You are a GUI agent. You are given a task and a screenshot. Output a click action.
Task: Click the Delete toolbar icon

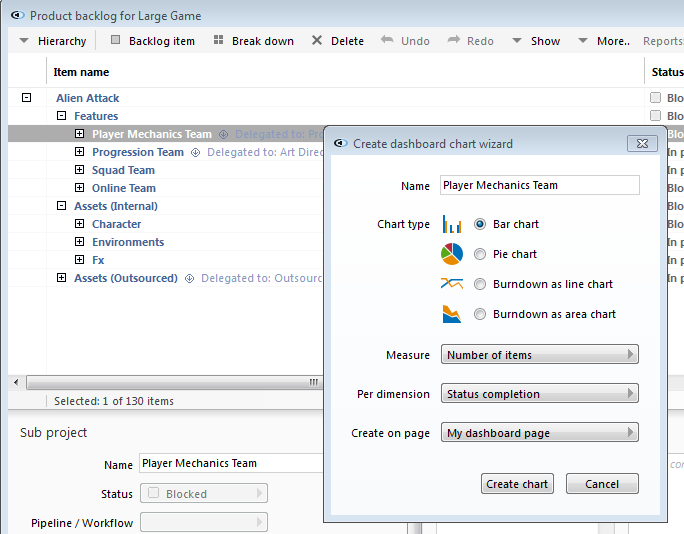click(317, 41)
